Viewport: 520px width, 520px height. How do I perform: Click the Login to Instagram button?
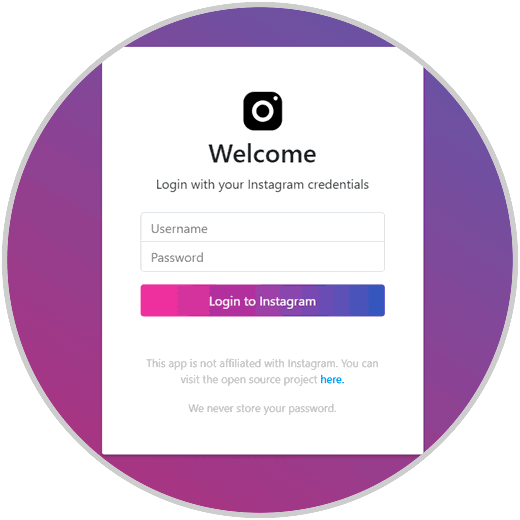point(263,300)
